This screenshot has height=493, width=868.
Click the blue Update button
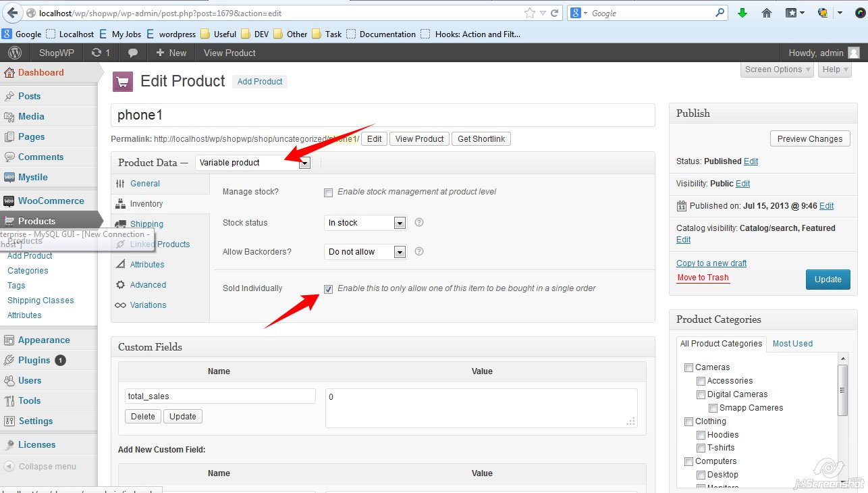point(828,279)
